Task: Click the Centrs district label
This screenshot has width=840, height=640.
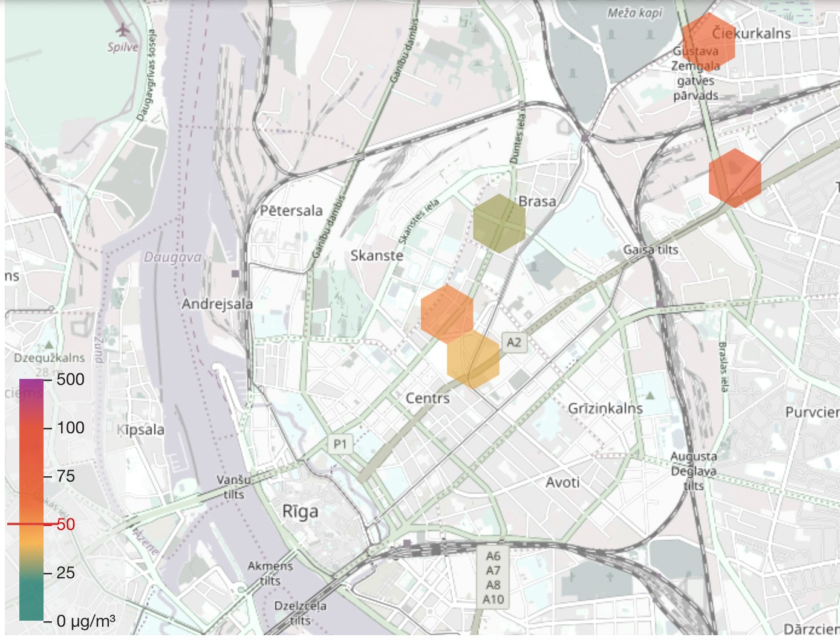Action: pos(428,398)
